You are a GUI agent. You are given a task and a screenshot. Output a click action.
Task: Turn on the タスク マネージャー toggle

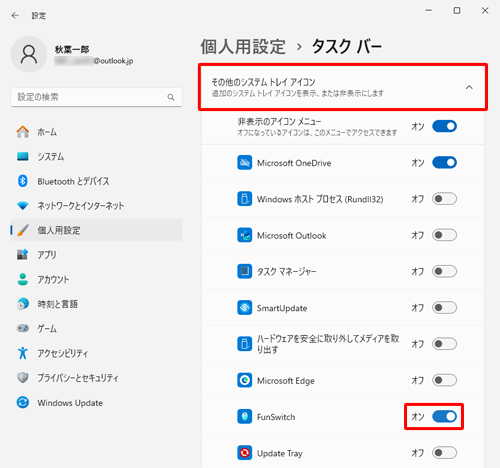click(x=444, y=271)
